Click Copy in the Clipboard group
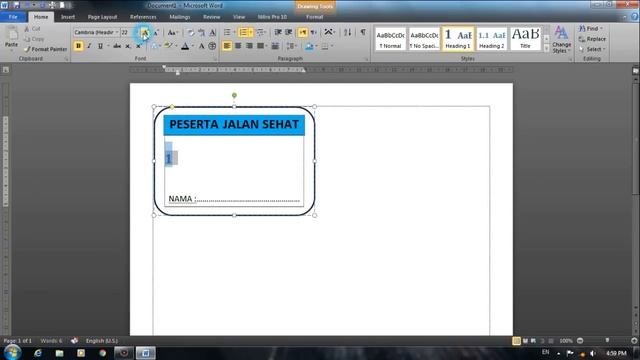Image resolution: width=640 pixels, height=360 pixels. [x=34, y=39]
